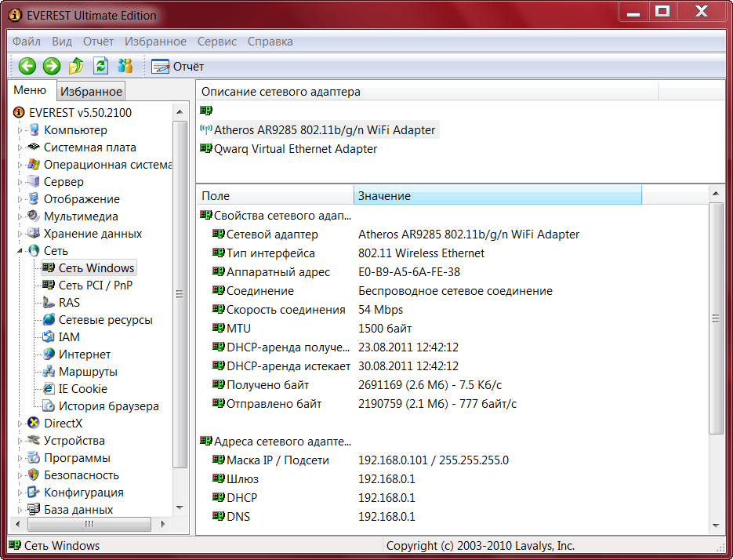Open the Вид menu
Image resolution: width=733 pixels, height=560 pixels.
pos(62,42)
